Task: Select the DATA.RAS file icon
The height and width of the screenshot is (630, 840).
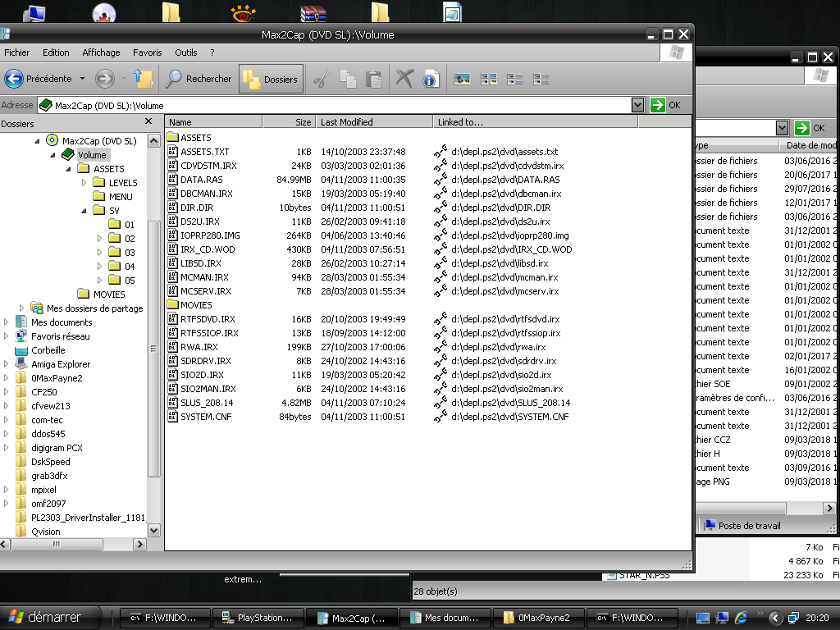Action: coord(172,180)
